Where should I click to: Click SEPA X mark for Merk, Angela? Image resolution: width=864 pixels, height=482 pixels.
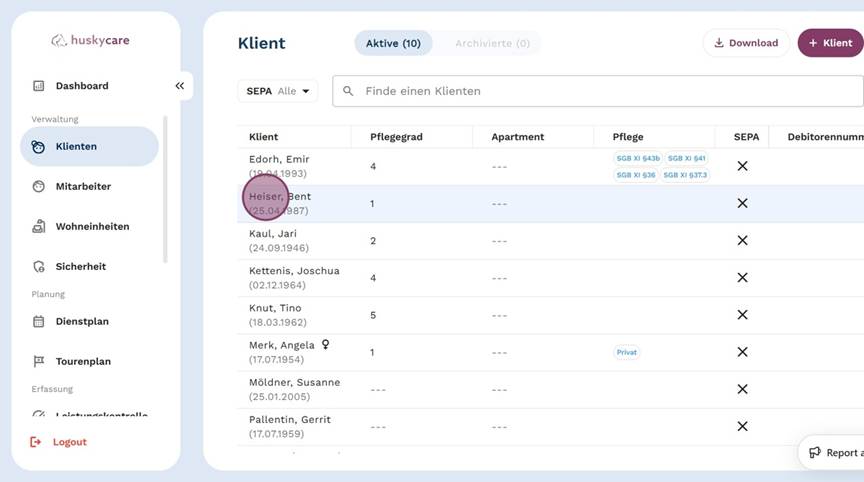742,352
